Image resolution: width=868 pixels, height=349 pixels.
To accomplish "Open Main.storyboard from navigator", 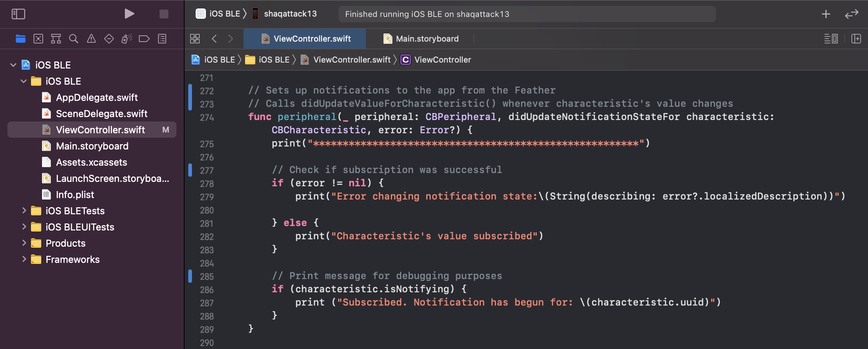I will click(92, 146).
